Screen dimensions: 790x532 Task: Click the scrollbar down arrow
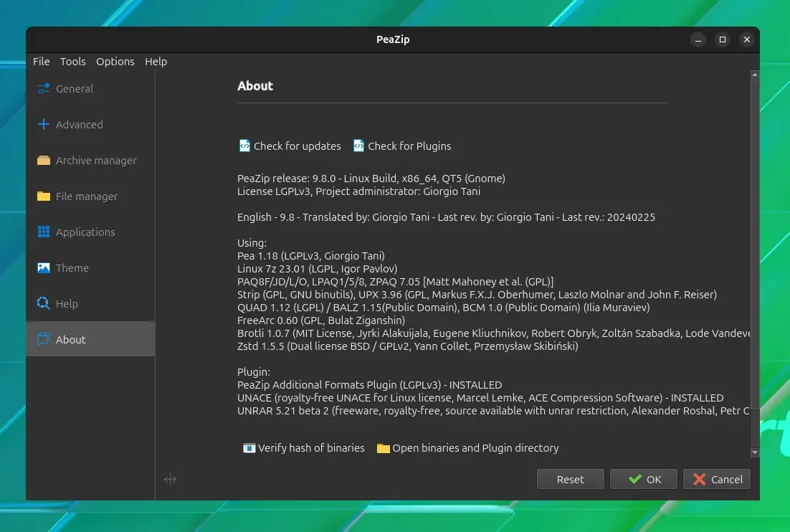(x=755, y=452)
